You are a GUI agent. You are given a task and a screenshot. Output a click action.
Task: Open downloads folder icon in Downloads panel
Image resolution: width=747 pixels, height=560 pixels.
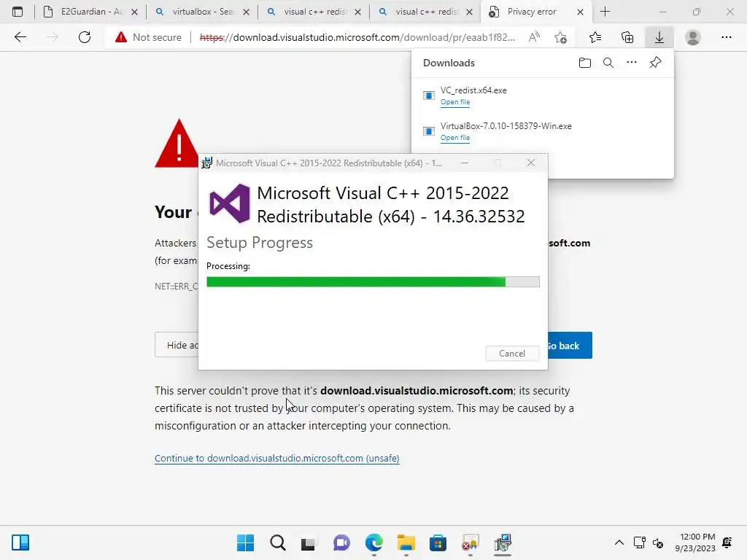click(585, 63)
